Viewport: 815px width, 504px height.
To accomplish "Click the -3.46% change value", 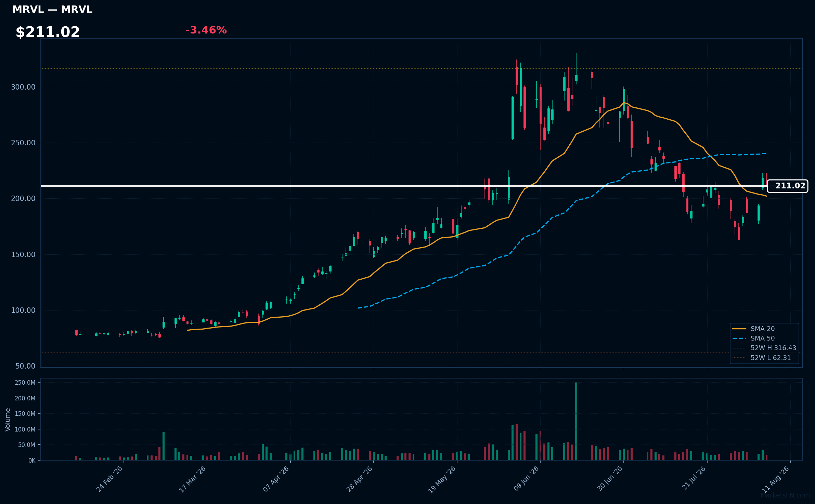I will 206,30.
